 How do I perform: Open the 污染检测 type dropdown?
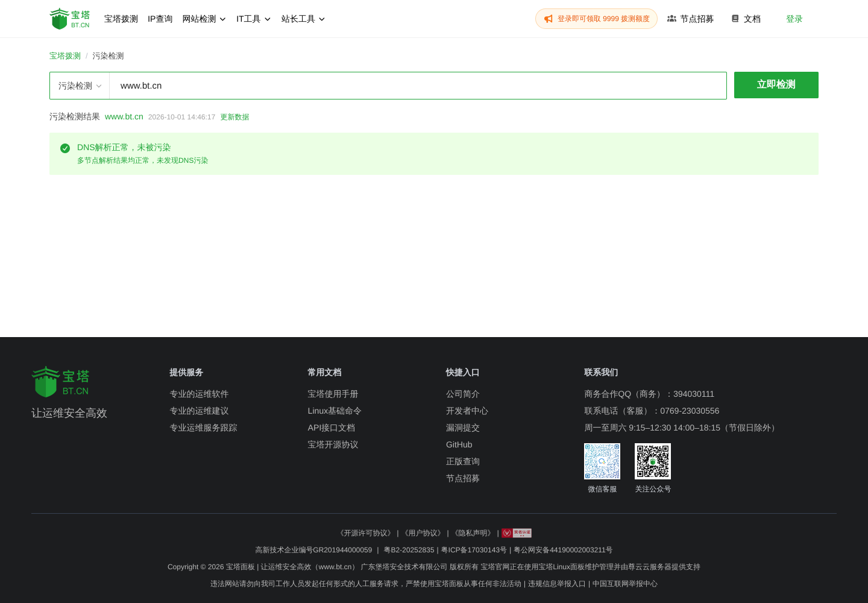[80, 86]
